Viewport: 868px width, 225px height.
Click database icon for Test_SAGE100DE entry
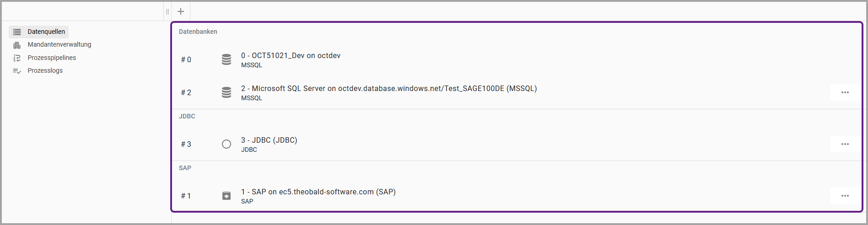pyautogui.click(x=226, y=92)
